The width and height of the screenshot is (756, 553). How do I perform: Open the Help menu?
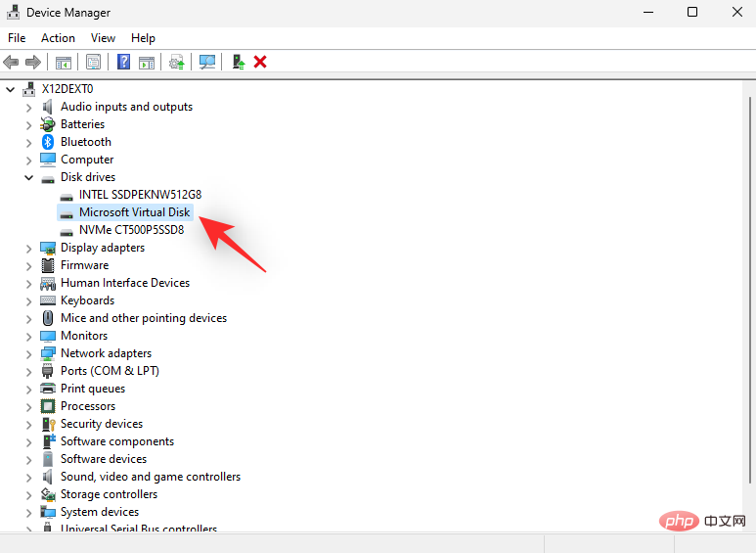(143, 38)
